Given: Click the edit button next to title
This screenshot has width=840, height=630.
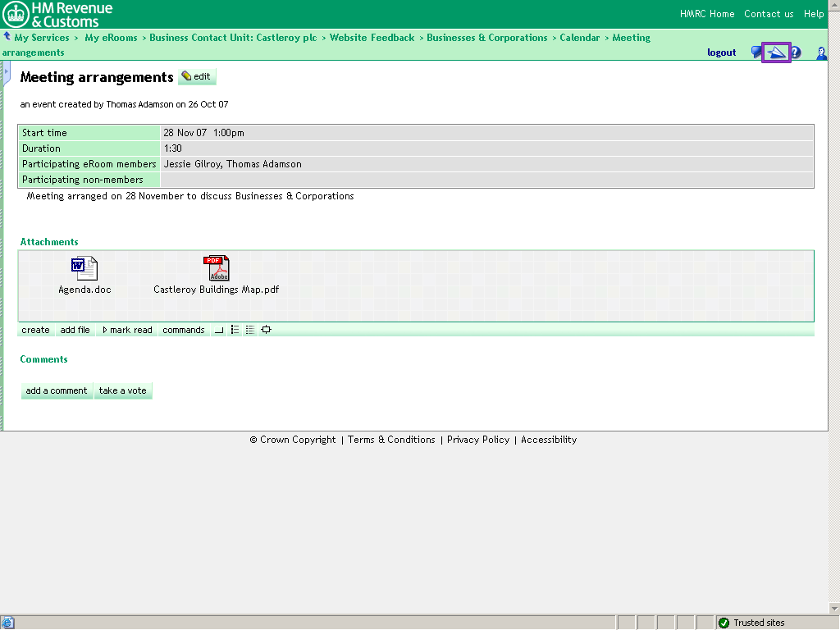Looking at the screenshot, I should [x=197, y=76].
